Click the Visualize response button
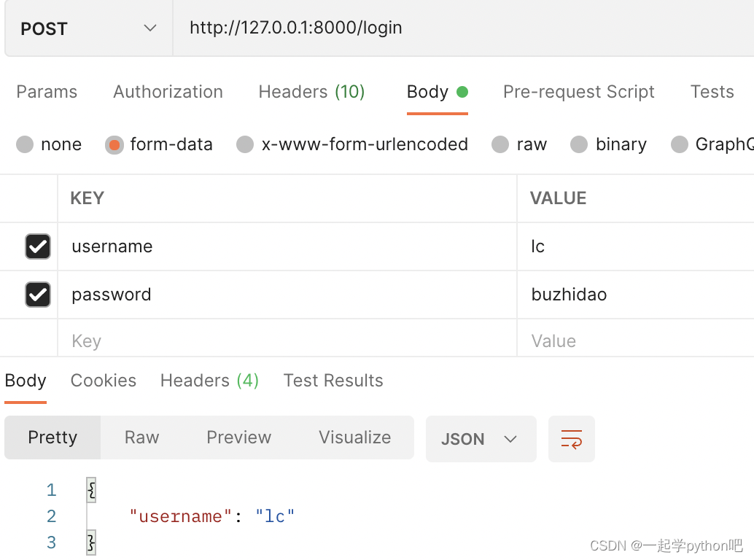Image resolution: width=754 pixels, height=560 pixels. tap(354, 437)
